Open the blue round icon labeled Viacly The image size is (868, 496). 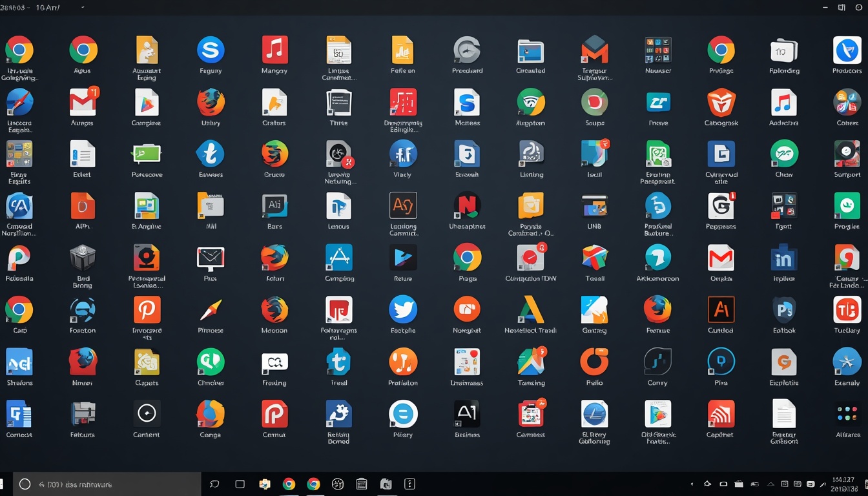(403, 154)
